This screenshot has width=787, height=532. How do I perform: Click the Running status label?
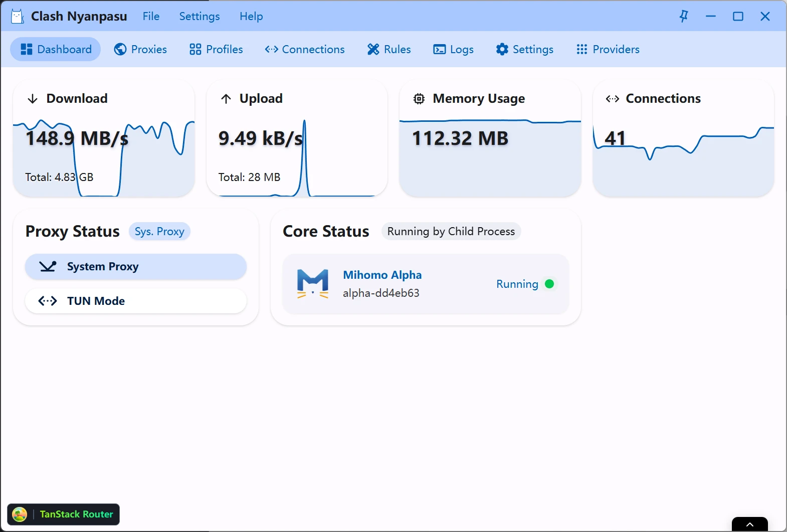coord(517,284)
